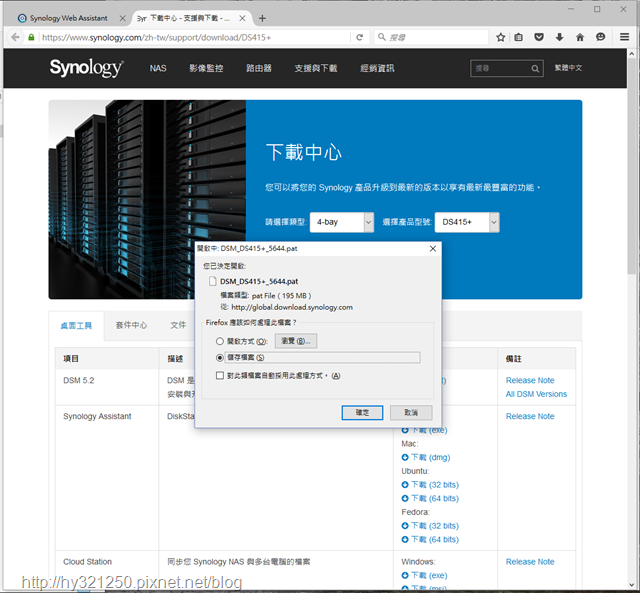Reload the page with the refresh icon

point(360,37)
